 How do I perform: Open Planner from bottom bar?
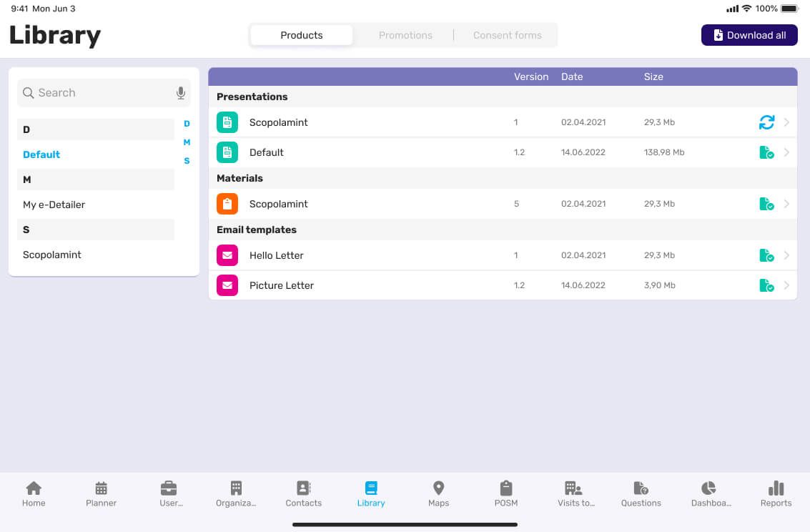point(102,494)
